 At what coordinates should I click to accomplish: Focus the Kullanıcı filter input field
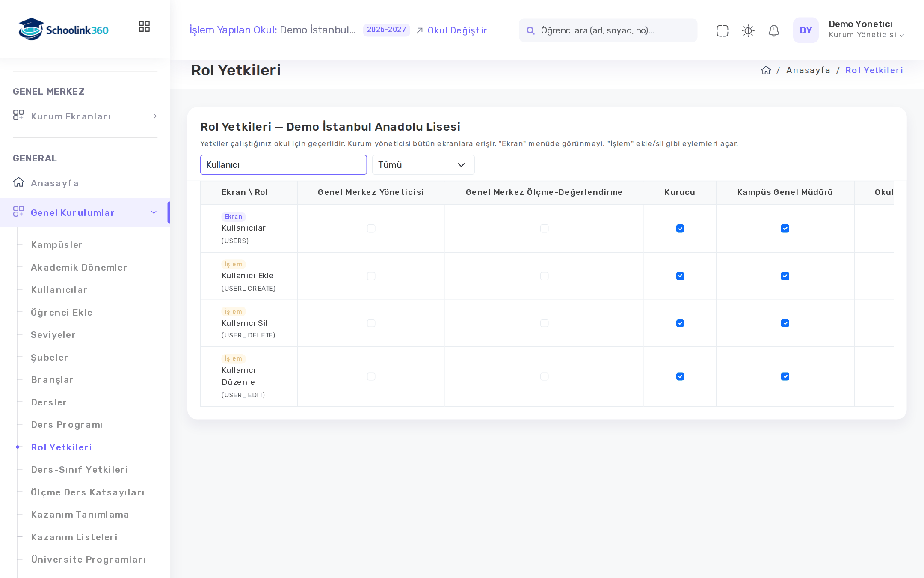click(283, 165)
